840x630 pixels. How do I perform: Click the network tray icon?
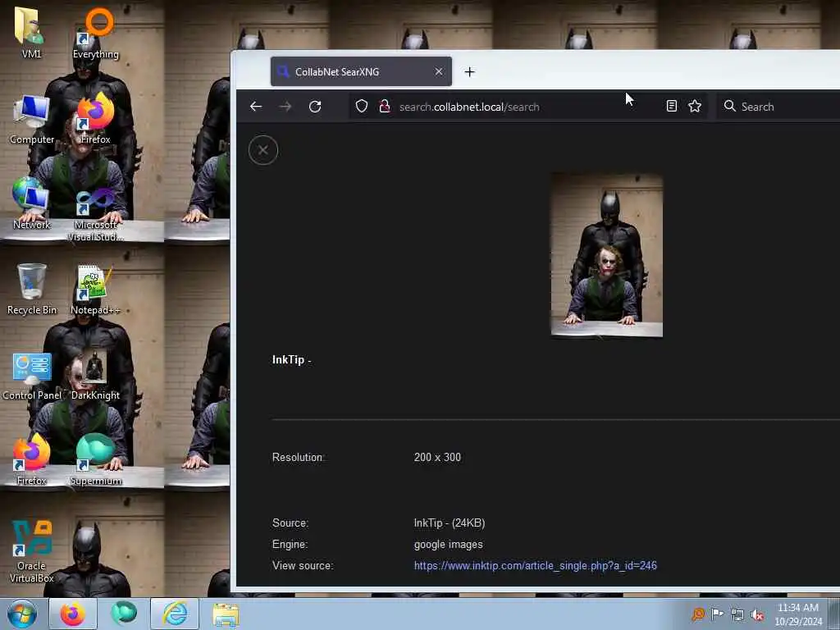737,614
